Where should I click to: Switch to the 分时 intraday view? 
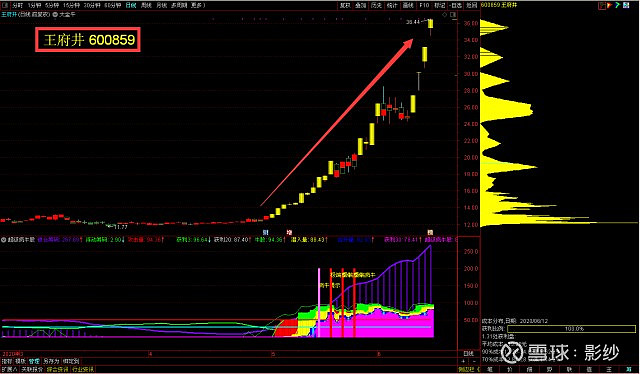[x=18, y=5]
